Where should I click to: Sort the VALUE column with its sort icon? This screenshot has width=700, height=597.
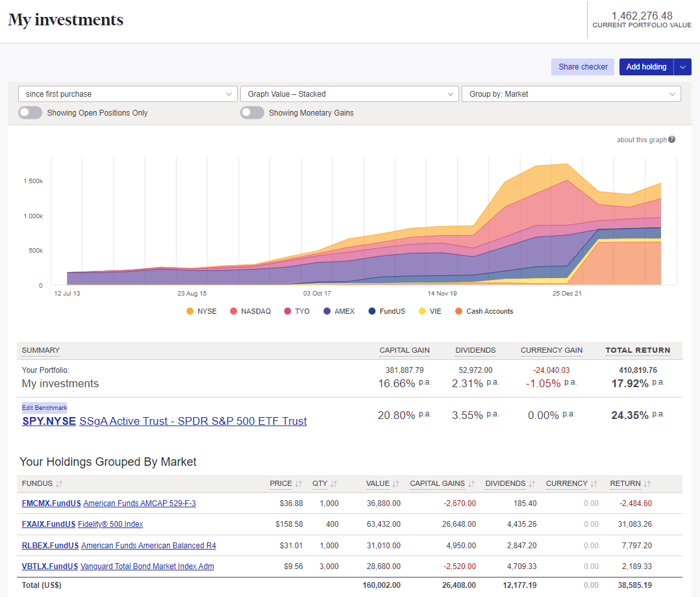tap(397, 483)
